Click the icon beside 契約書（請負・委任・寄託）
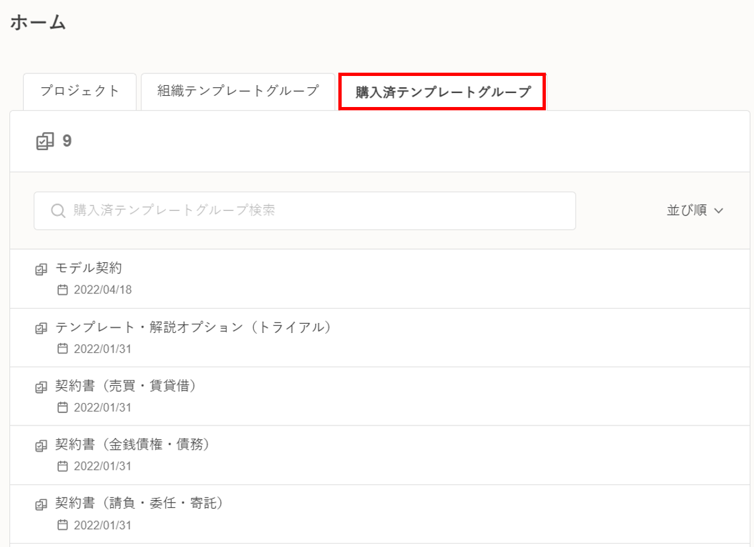 pos(41,505)
